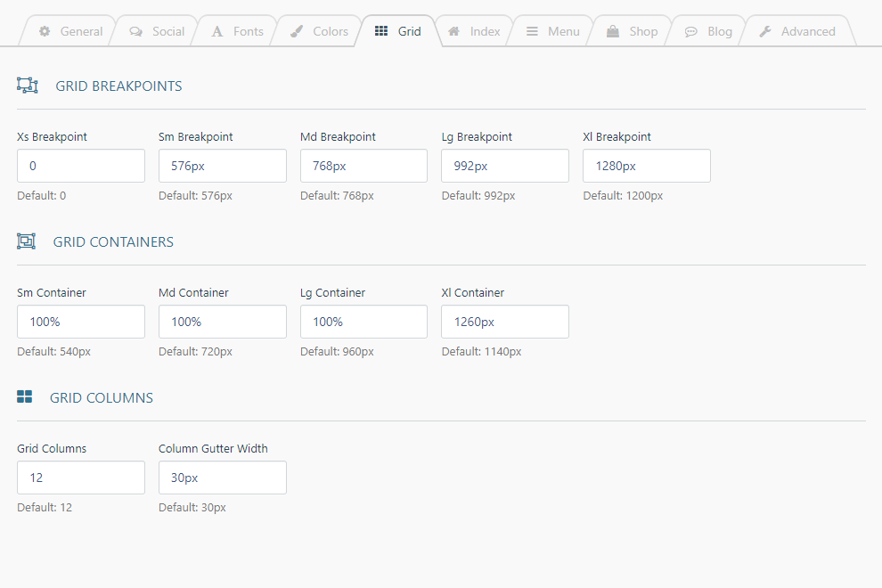Click the hamburger icon on Menu tab
The image size is (882, 588).
coord(532,31)
